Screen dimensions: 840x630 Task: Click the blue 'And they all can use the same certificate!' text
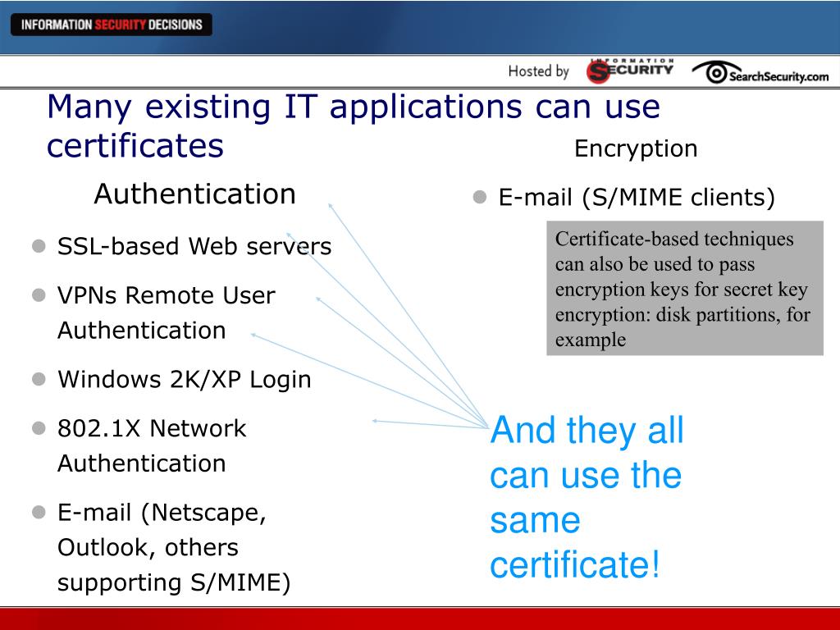point(587,497)
